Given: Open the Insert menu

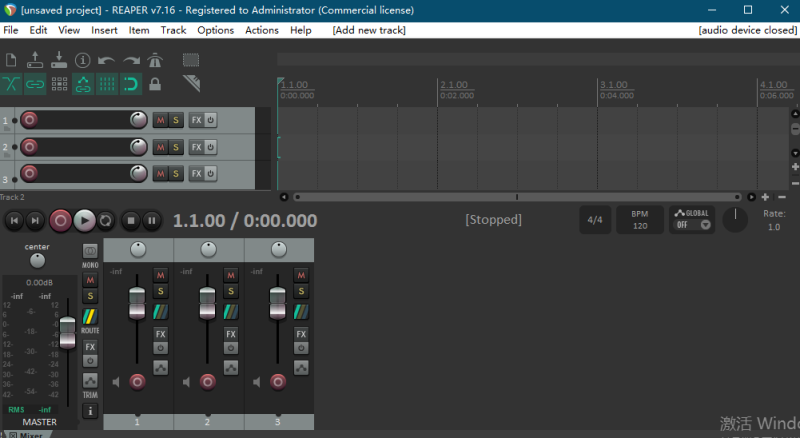Looking at the screenshot, I should coord(104,30).
